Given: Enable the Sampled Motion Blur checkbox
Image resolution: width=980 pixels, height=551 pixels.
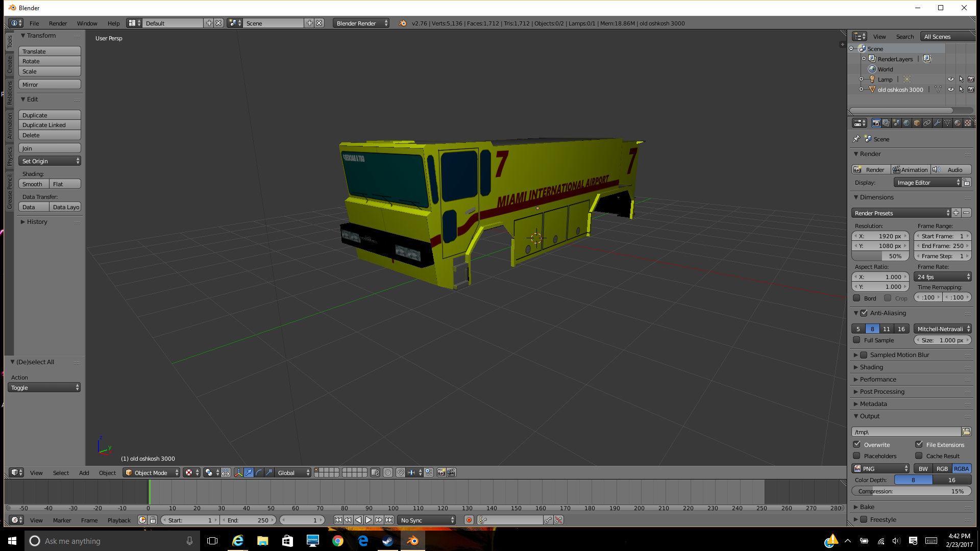Looking at the screenshot, I should [x=864, y=355].
